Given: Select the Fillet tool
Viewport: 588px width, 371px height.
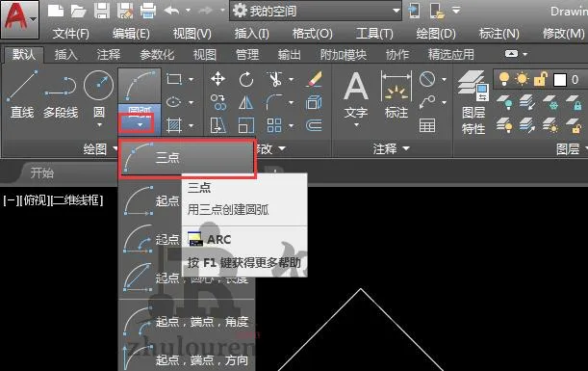Looking at the screenshot, I should coord(275,102).
